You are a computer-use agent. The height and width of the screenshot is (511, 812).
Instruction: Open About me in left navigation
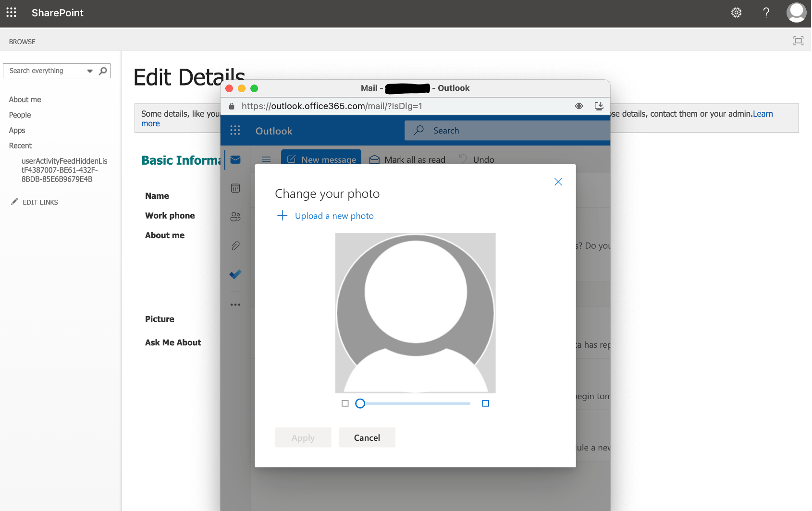pyautogui.click(x=25, y=99)
